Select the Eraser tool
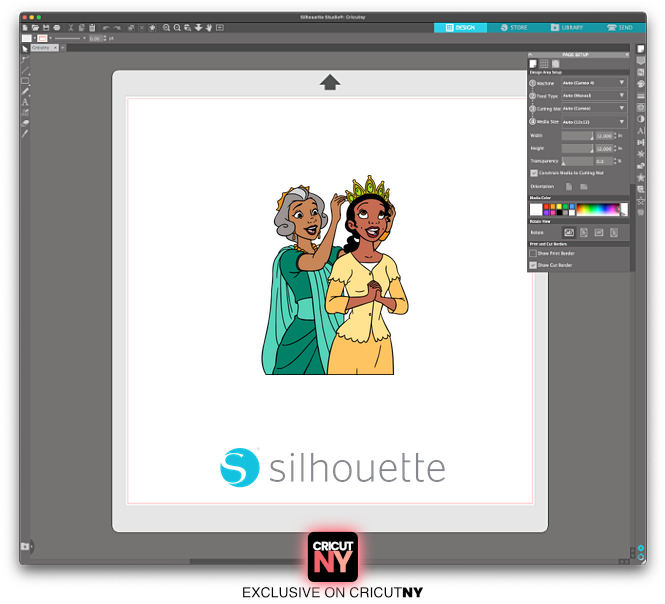Viewport: 665px width, 604px height. 25,123
